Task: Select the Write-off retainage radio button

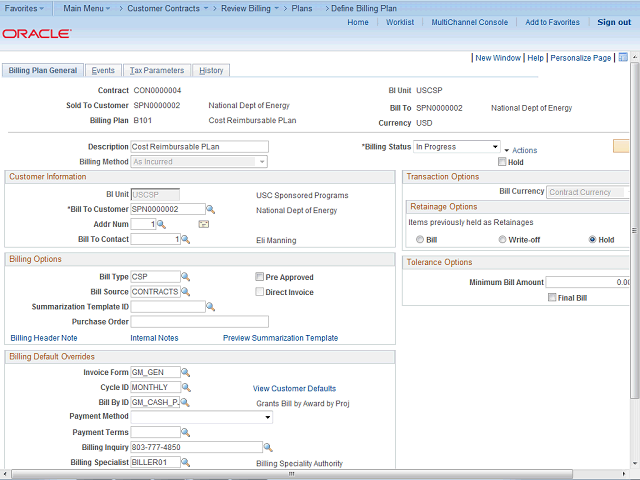Action: click(502, 240)
